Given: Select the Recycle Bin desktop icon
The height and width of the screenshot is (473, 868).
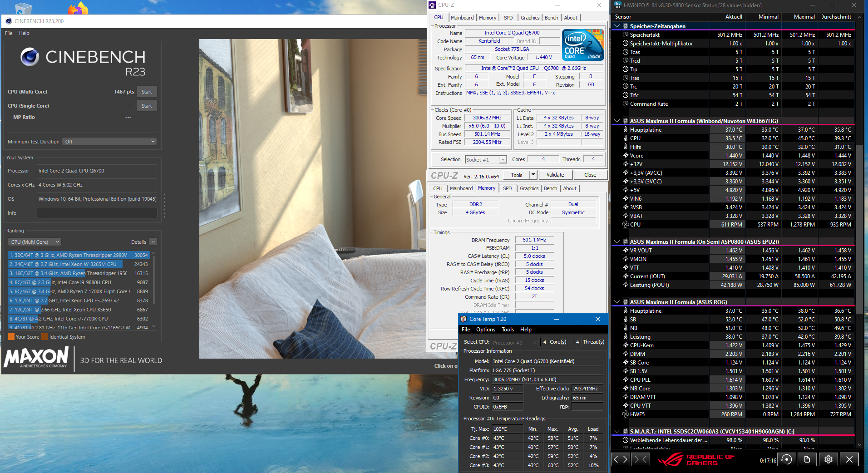Looking at the screenshot, I should pyautogui.click(x=23, y=8).
